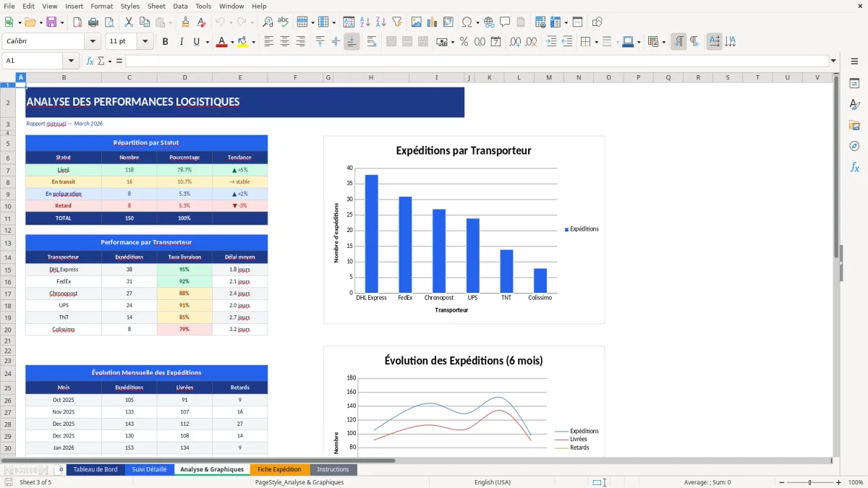Click the Save document icon
Viewport: 868px width, 488px height.
click(x=51, y=22)
